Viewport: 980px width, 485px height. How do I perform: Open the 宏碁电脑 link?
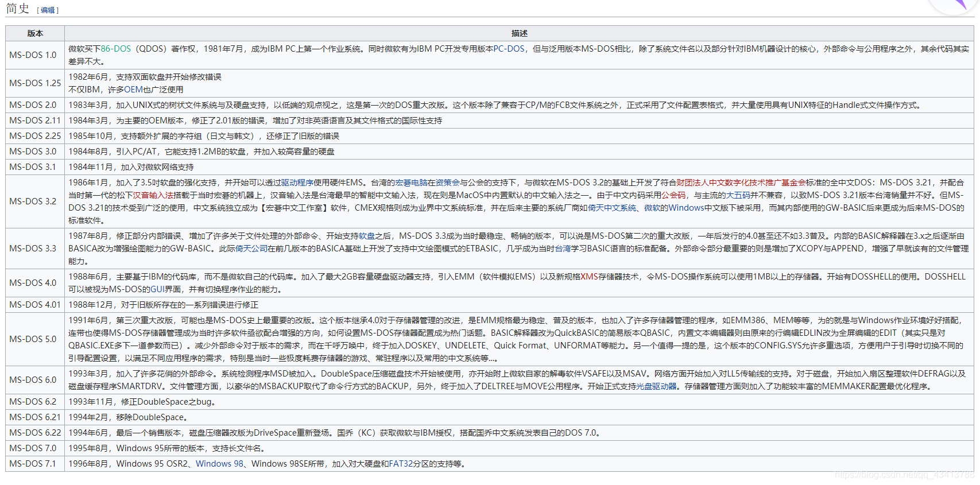(412, 183)
